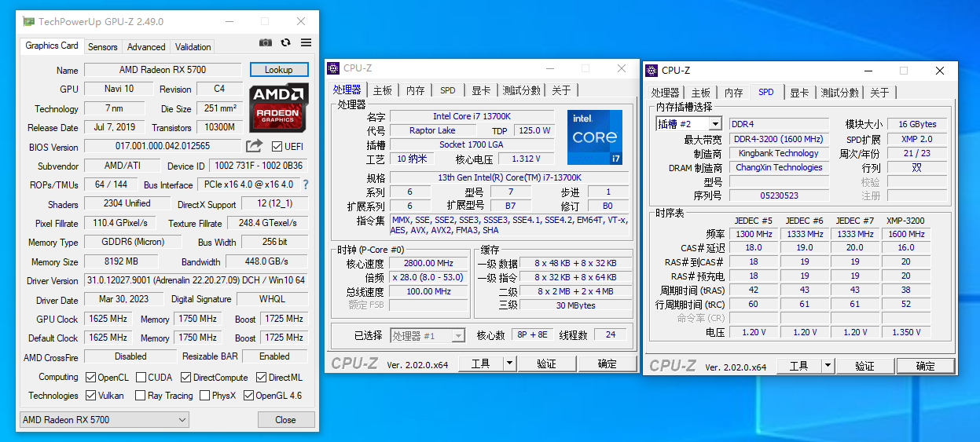This screenshot has height=442, width=980.
Task: Open 关于 tab in CPU-Z processor window
Action: [561, 90]
